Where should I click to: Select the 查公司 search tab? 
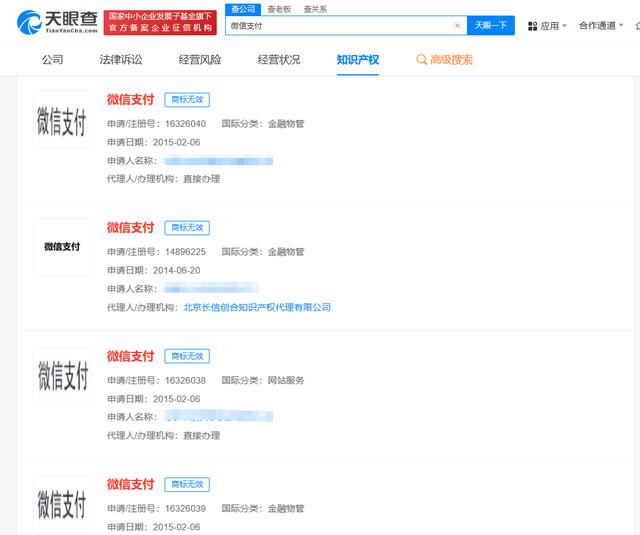pyautogui.click(x=243, y=9)
